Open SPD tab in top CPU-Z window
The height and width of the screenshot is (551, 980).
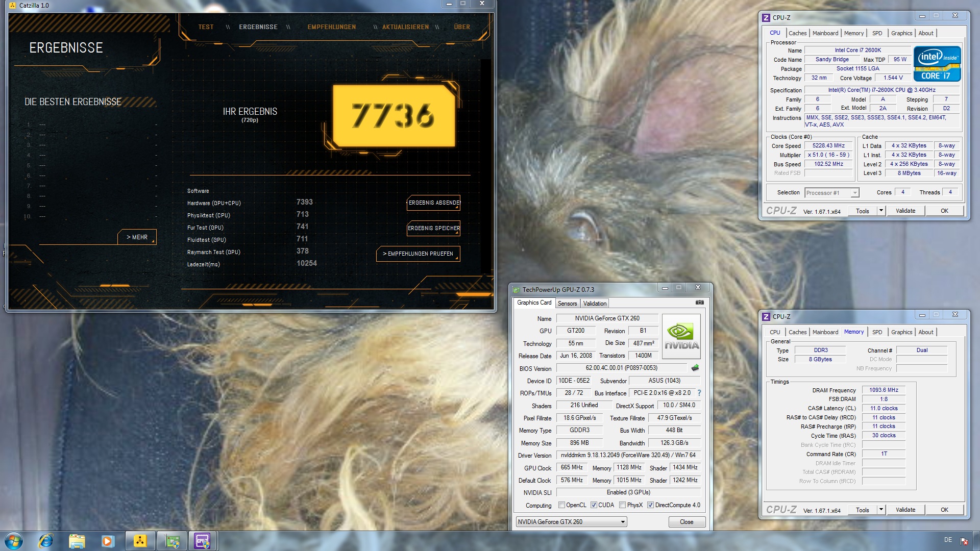click(x=877, y=33)
